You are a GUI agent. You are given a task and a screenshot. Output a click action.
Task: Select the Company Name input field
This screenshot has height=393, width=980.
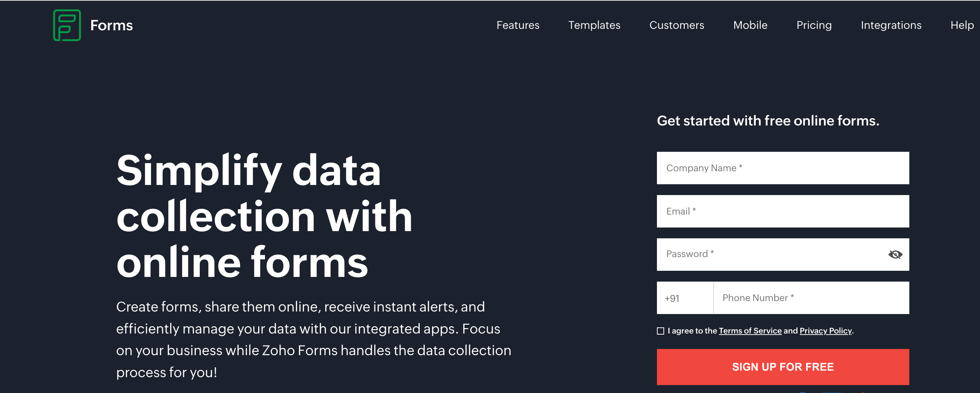click(783, 167)
